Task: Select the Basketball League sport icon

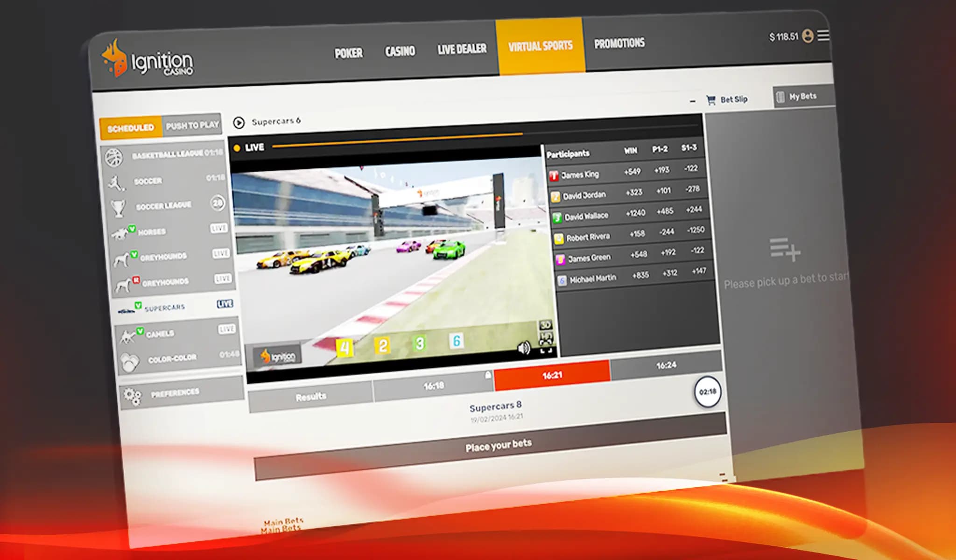Action: click(113, 158)
